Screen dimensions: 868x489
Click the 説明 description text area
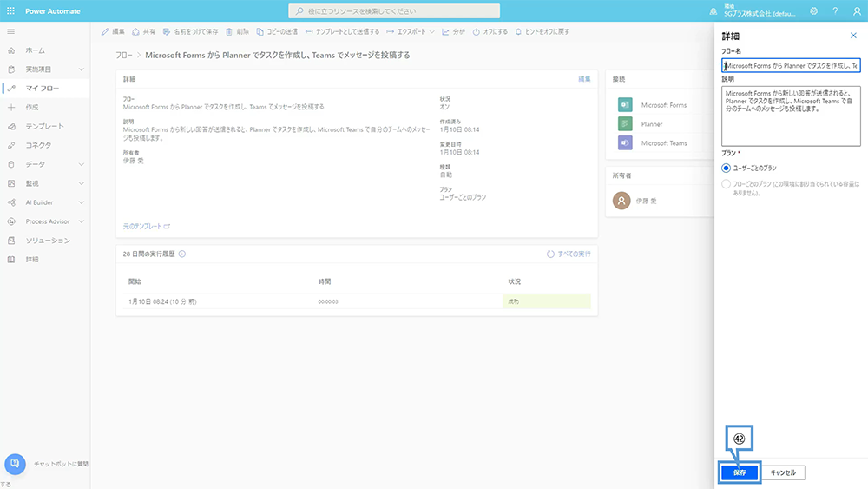click(791, 116)
